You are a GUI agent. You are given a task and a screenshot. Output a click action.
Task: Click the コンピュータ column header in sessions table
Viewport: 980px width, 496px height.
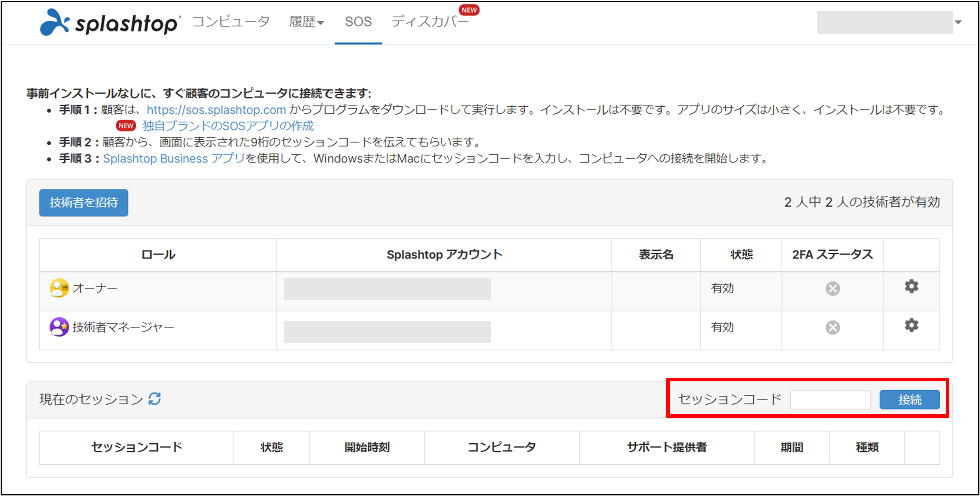(x=502, y=447)
